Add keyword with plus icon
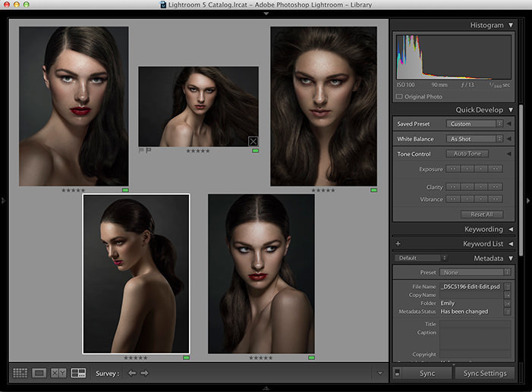Viewport: 532px width, 392px height. (398, 243)
